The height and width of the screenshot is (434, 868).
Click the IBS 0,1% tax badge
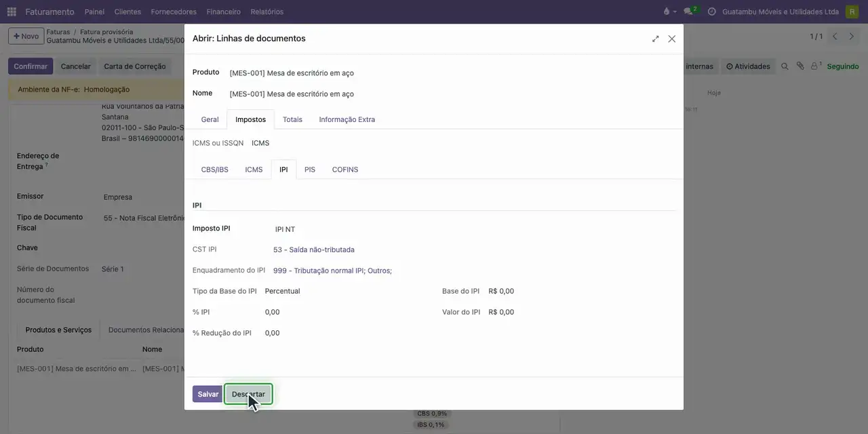[x=431, y=425]
